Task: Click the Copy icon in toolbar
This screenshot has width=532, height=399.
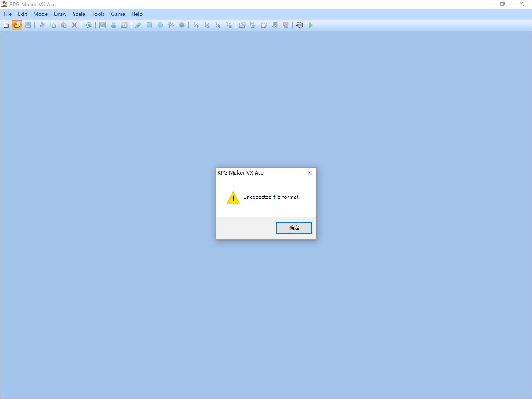Action: (x=53, y=25)
